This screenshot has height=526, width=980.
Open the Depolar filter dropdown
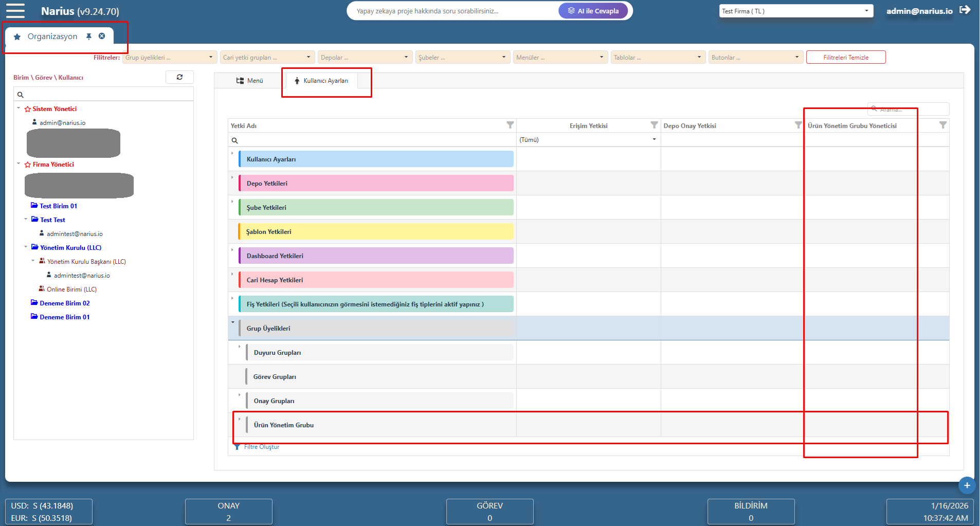click(x=365, y=57)
